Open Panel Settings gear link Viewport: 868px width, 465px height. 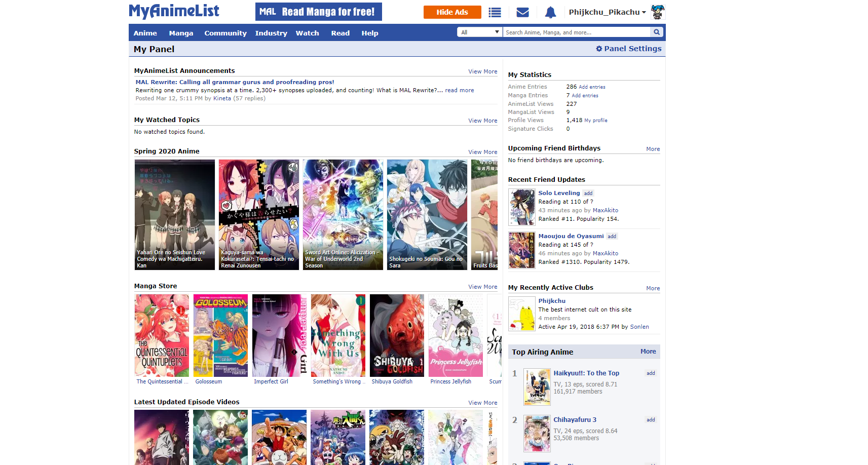click(628, 49)
